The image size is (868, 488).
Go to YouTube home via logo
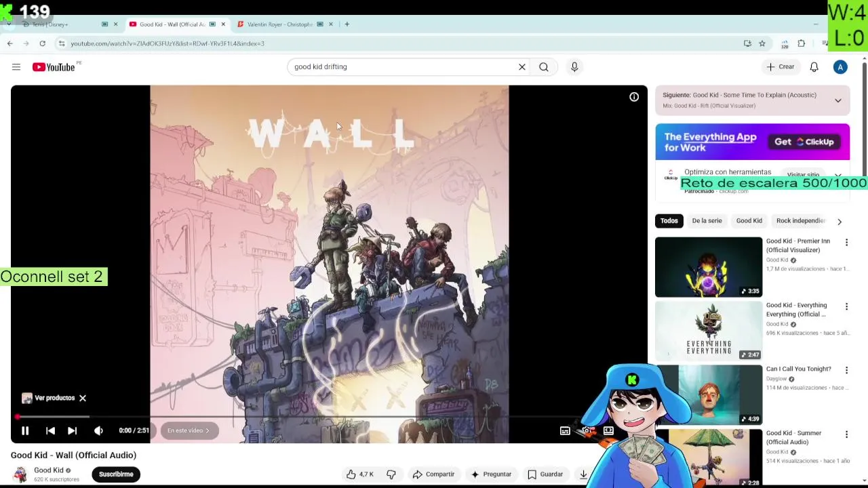coord(54,67)
